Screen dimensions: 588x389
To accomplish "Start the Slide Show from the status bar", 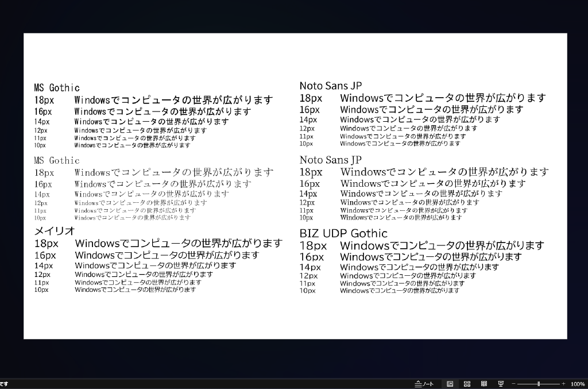I will (x=501, y=384).
